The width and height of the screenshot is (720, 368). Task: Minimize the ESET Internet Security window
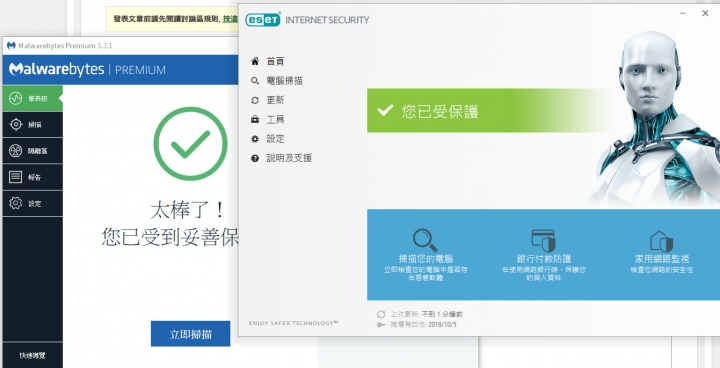(x=684, y=13)
